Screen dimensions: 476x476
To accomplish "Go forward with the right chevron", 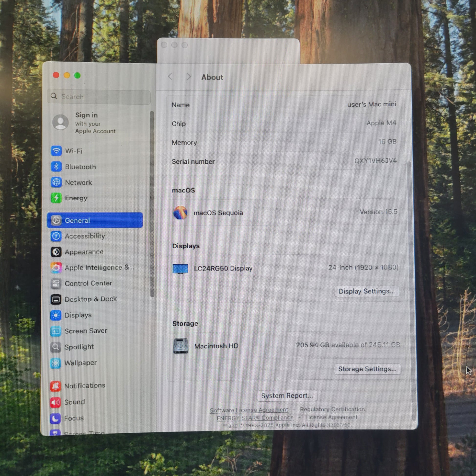I will pos(189,77).
